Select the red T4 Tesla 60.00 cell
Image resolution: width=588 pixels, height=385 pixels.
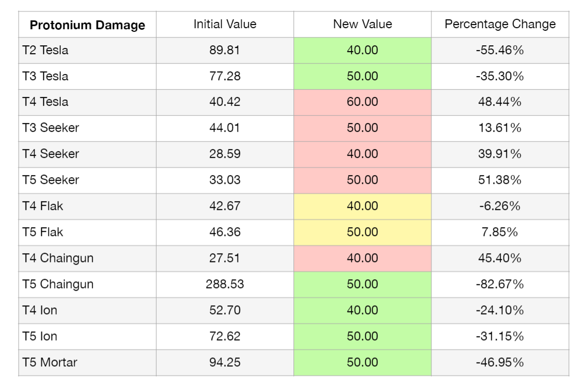(x=362, y=102)
